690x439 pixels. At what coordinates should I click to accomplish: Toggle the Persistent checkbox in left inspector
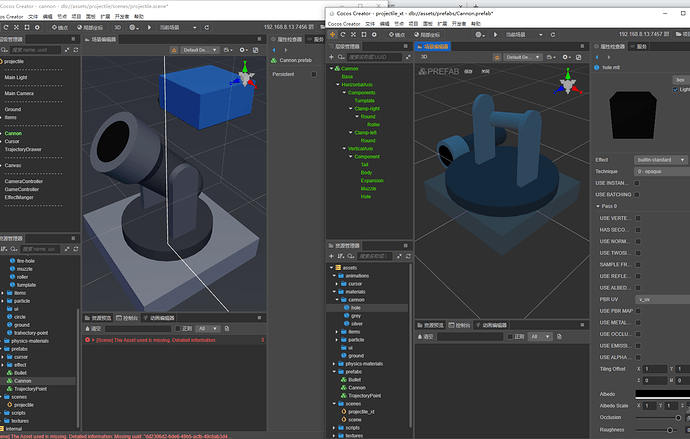pos(314,74)
